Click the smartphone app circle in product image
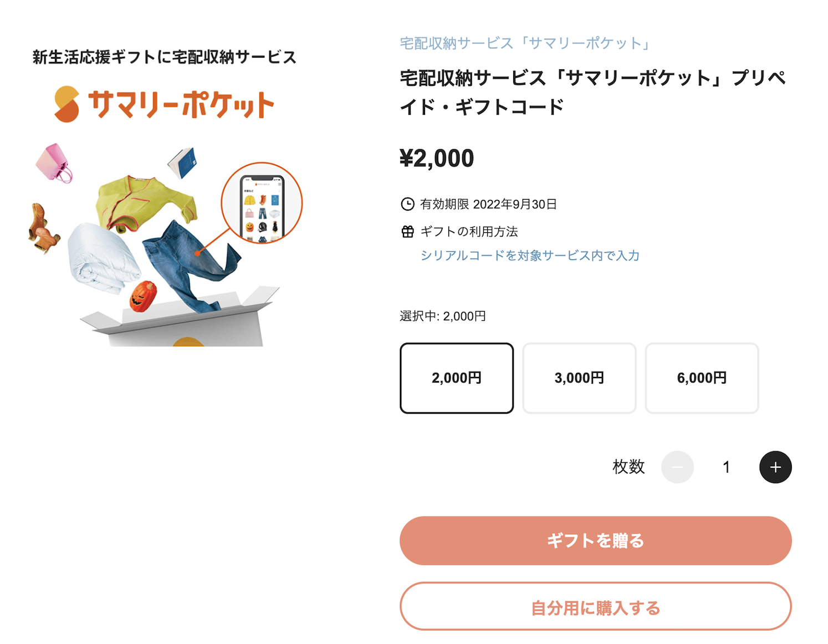Screen dimensions: 828x644 tap(262, 204)
